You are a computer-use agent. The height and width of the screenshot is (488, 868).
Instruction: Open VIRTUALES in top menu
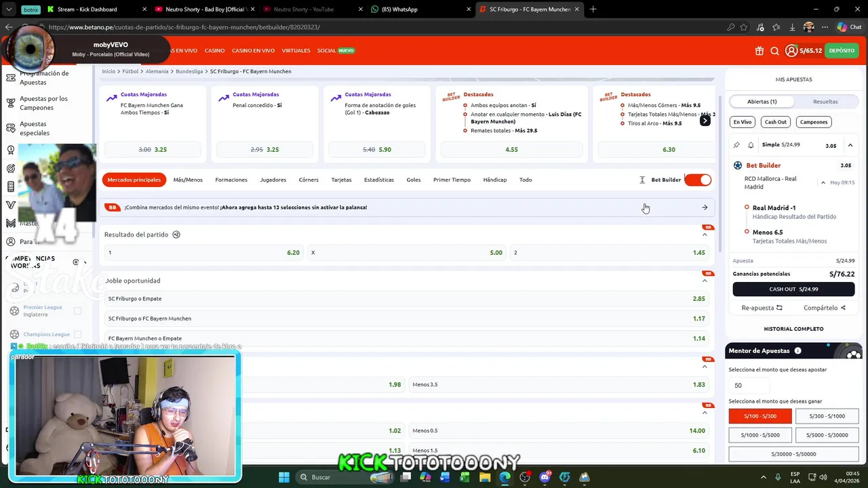[x=296, y=51]
